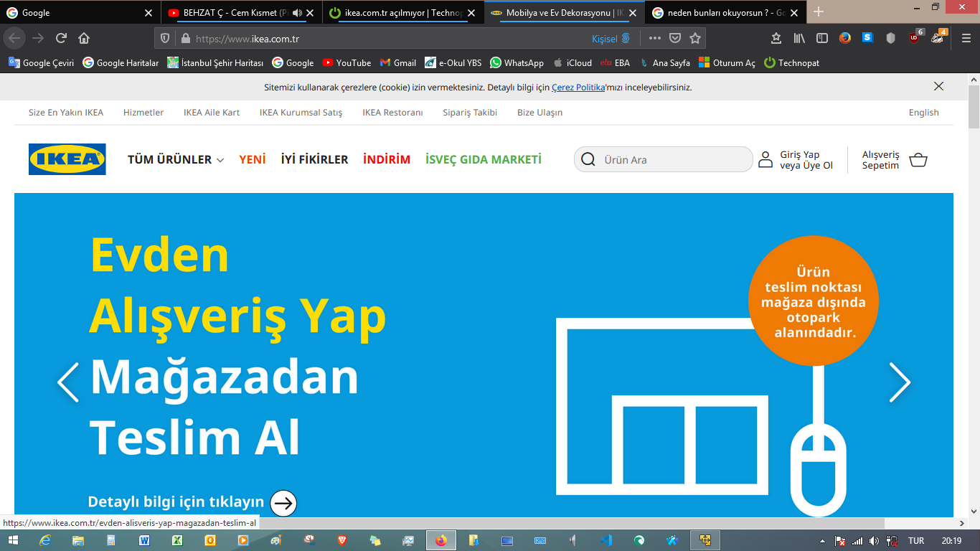Open the IKEA Aile Kart link

[212, 113]
